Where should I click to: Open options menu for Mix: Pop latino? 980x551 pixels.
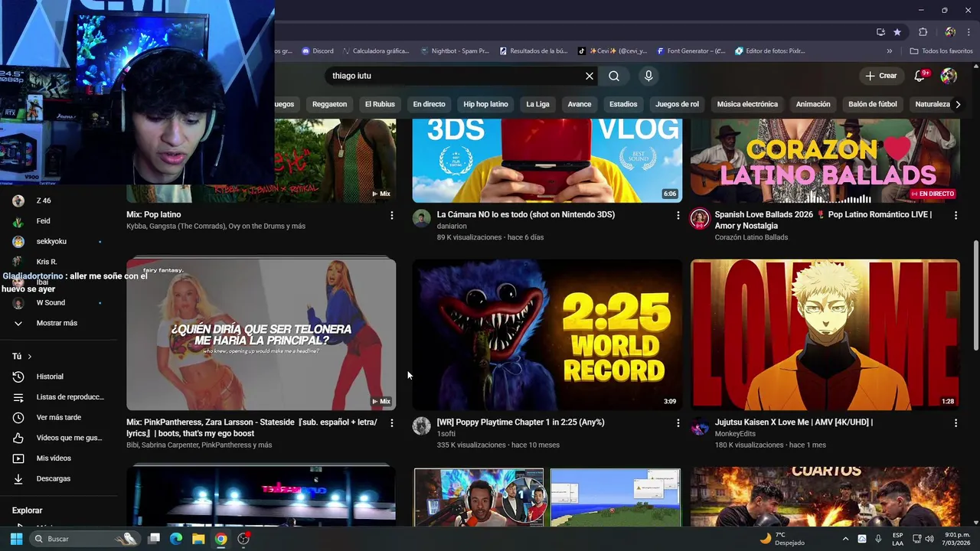pyautogui.click(x=392, y=216)
